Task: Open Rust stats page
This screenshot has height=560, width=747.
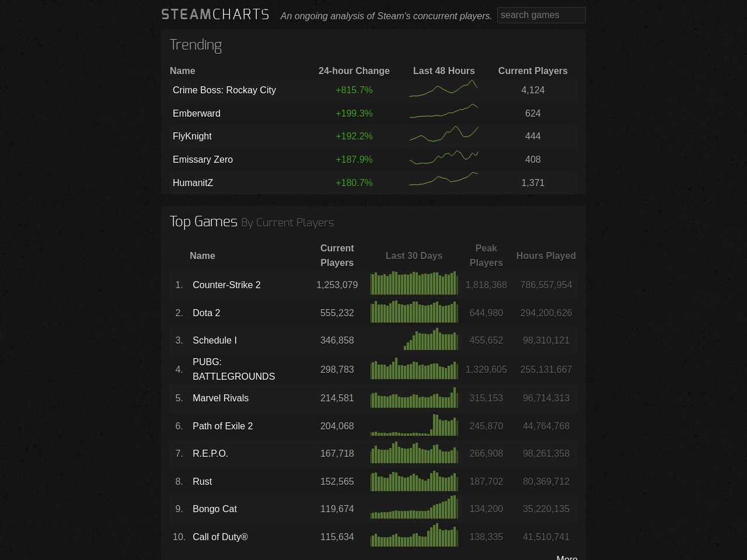Action: tap(202, 481)
